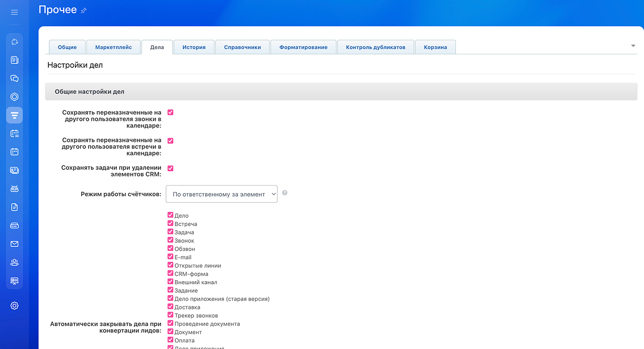Image resolution: width=644 pixels, height=349 pixels.
Task: Open the users group sidebar icon
Action: (x=14, y=262)
